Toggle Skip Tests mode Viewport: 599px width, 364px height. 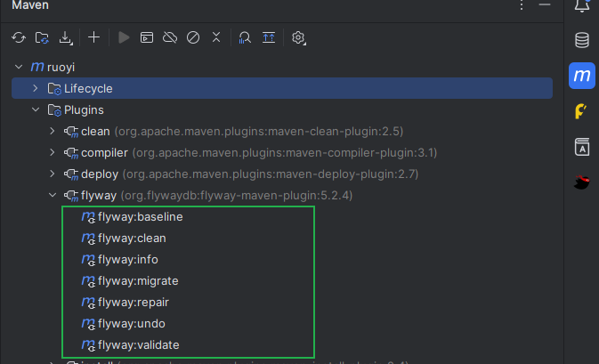pyautogui.click(x=192, y=37)
